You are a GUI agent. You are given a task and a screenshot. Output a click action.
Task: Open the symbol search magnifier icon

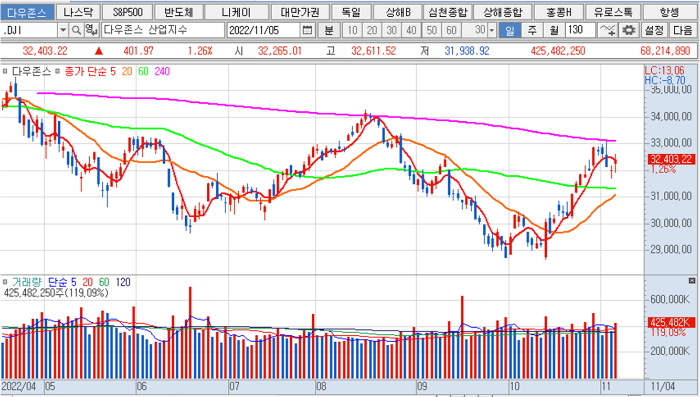click(77, 30)
